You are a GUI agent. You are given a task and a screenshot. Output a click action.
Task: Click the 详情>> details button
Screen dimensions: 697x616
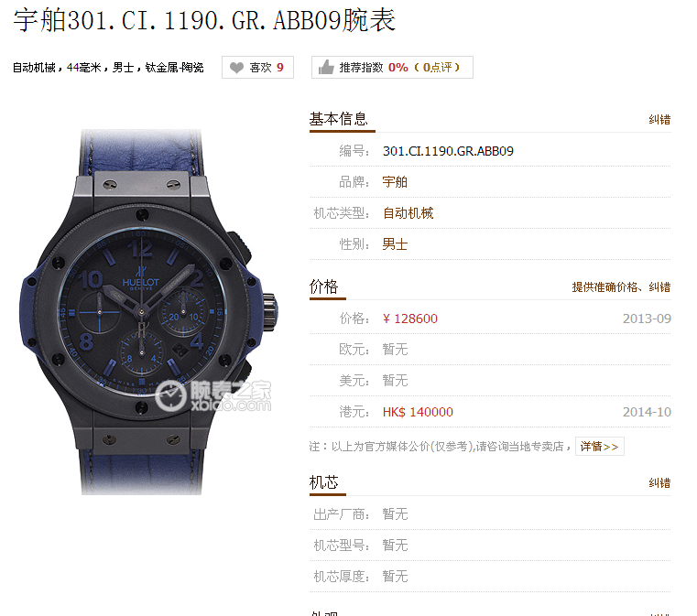tap(600, 447)
